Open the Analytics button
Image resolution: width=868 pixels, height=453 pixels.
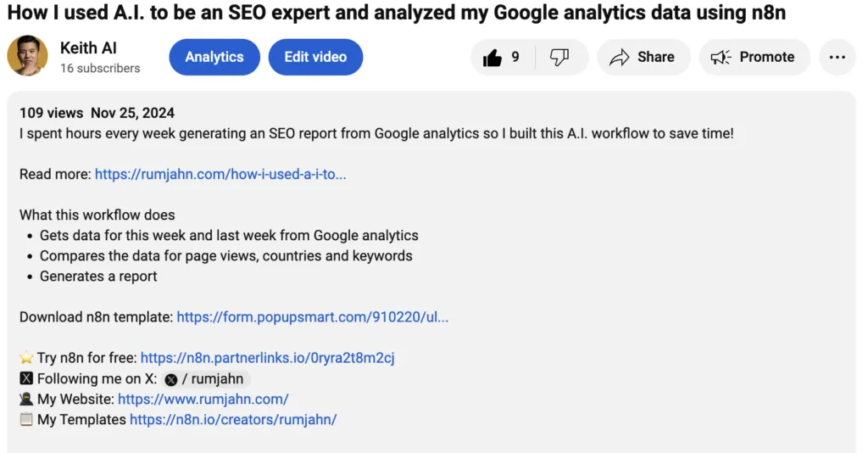click(214, 57)
